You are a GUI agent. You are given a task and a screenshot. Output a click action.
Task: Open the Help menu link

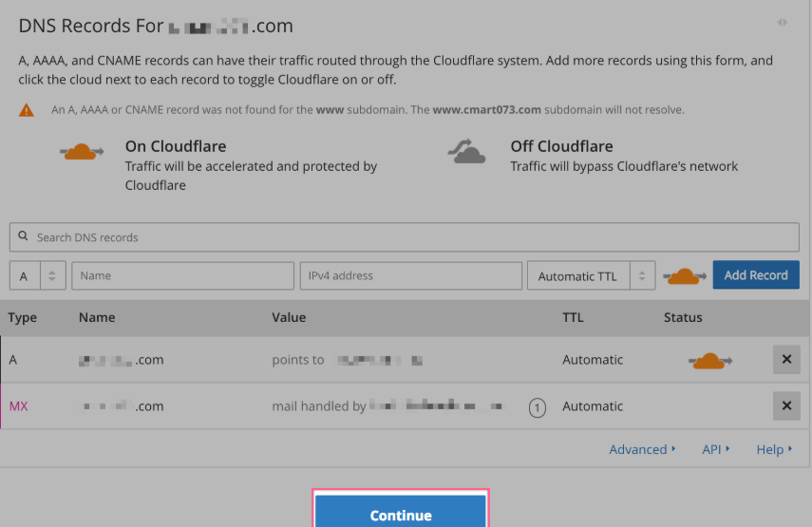774,449
